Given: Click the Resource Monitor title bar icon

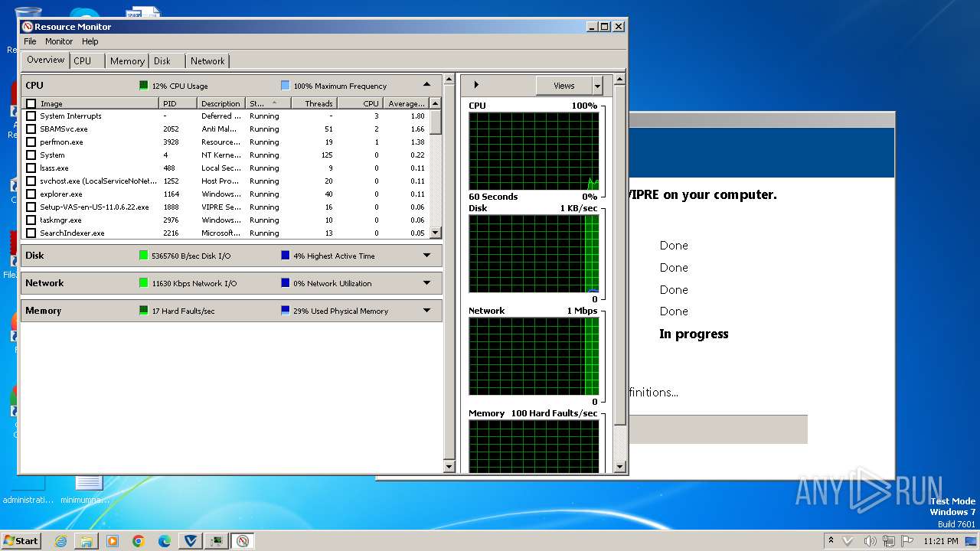Looking at the screenshot, I should [x=27, y=26].
